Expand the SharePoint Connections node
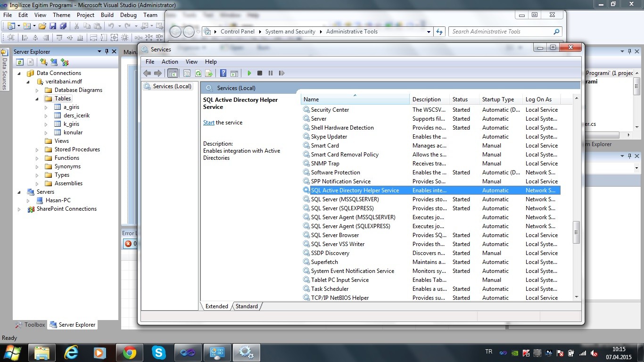The image size is (644, 362). point(19,209)
